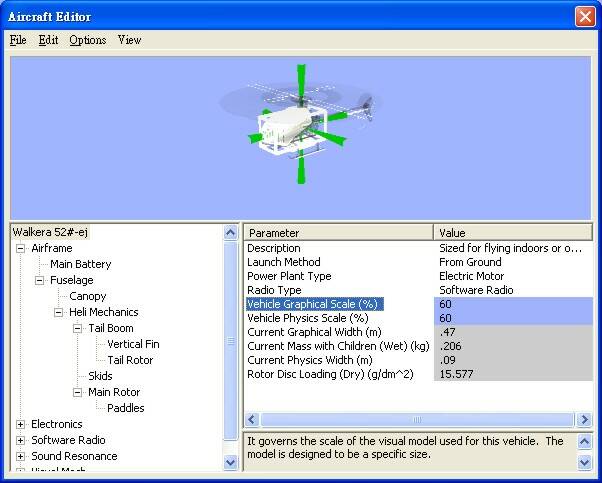Viewport: 602px width, 483px height.
Task: Select the Canopy tree item
Action: (x=88, y=296)
